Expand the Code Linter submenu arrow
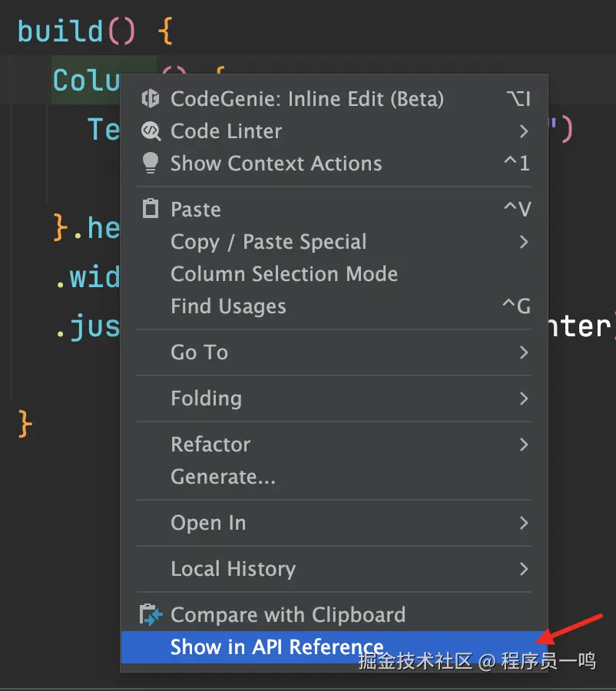Image resolution: width=616 pixels, height=691 pixels. click(x=524, y=131)
